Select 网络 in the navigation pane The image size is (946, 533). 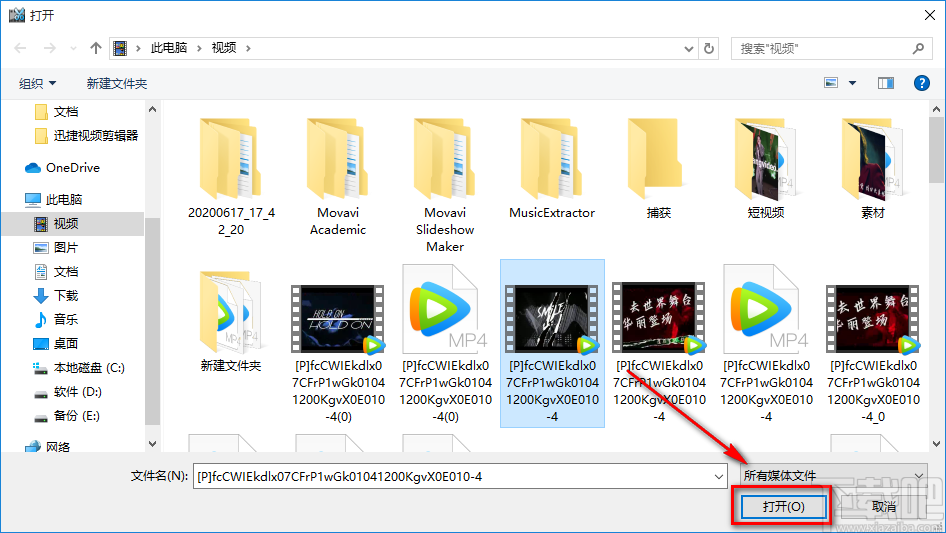tap(48, 447)
